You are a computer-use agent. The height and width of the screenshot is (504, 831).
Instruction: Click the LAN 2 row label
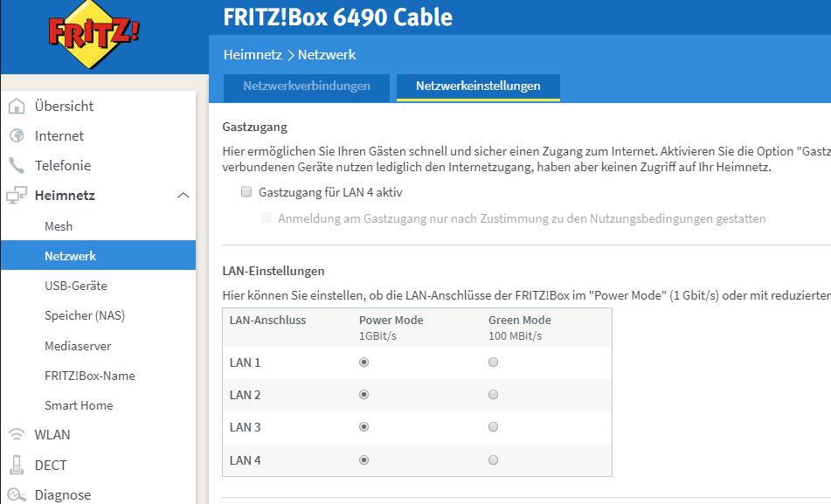click(x=245, y=396)
